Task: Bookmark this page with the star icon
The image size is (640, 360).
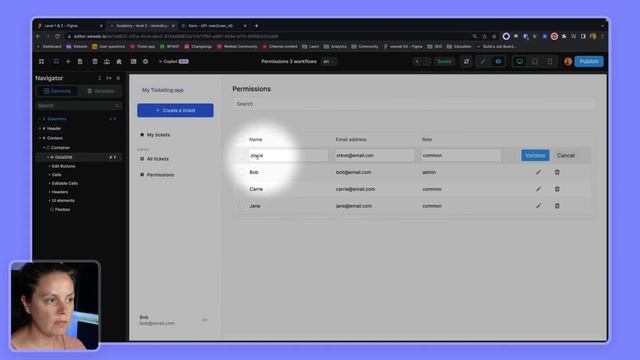Action: coord(494,36)
